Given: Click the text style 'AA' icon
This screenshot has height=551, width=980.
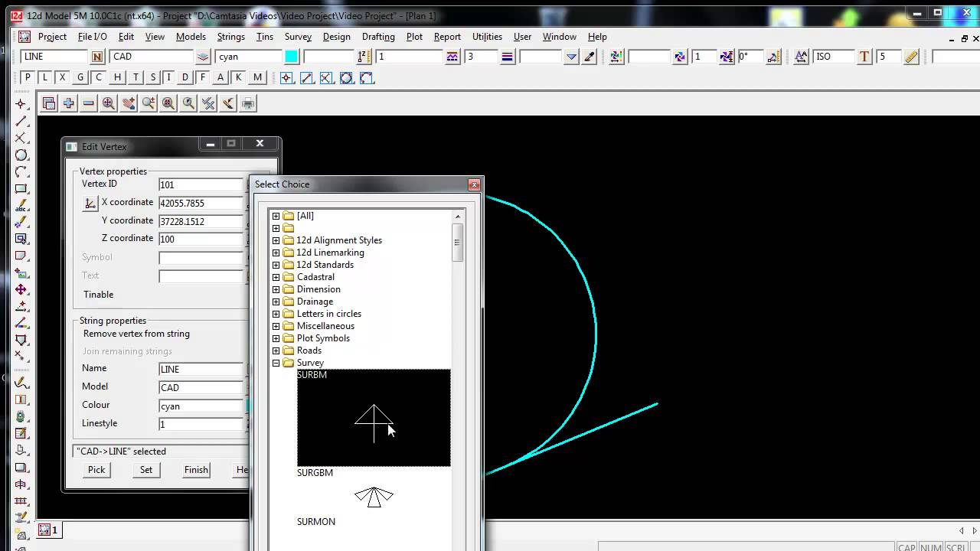Looking at the screenshot, I should 801,57.
